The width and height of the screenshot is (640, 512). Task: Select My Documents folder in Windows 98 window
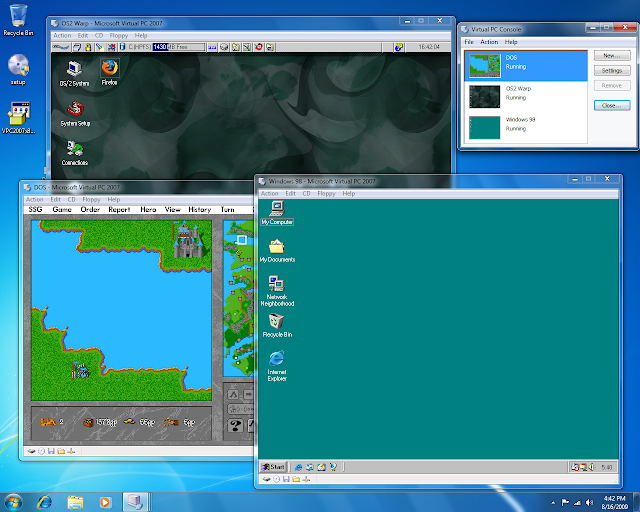(x=277, y=251)
